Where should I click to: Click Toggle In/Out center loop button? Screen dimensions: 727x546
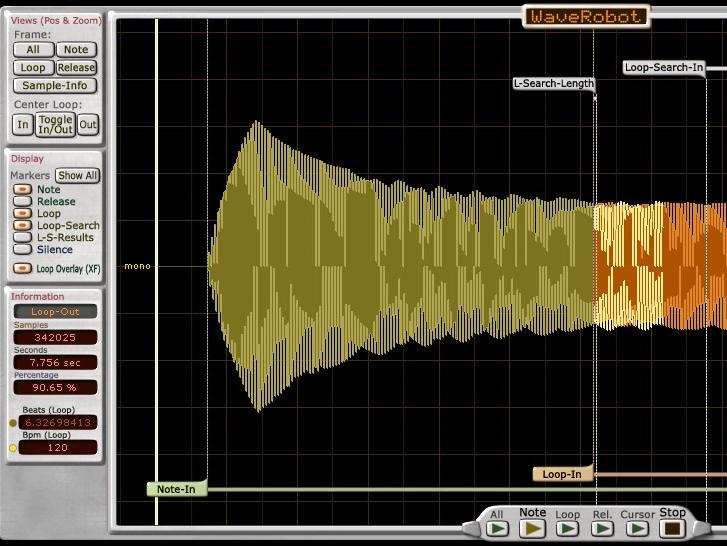(55, 125)
